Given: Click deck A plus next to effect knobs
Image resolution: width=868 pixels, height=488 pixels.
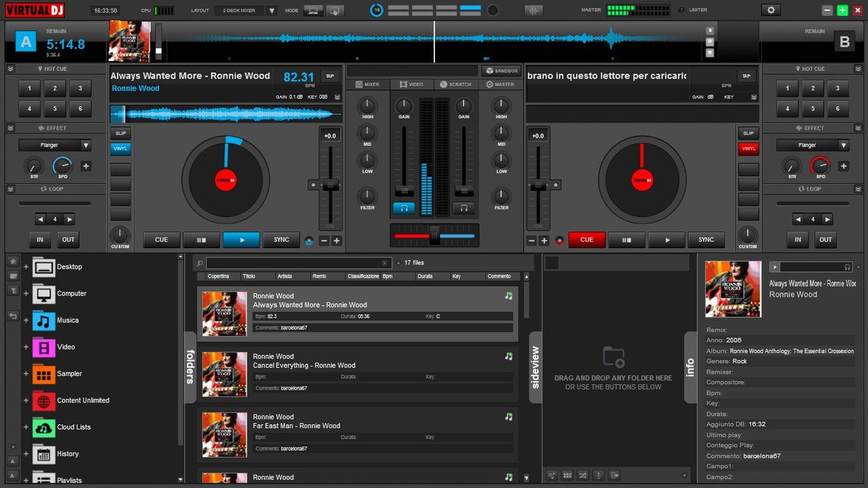Looking at the screenshot, I should coord(86,166).
